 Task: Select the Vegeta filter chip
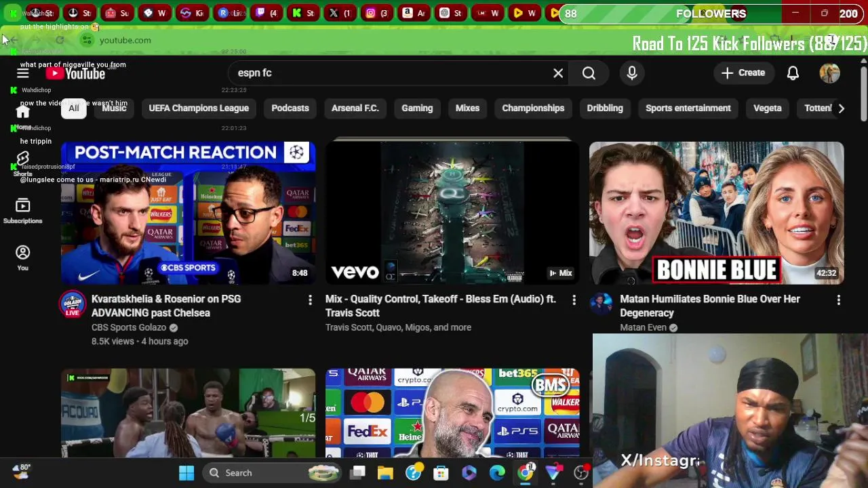point(768,108)
